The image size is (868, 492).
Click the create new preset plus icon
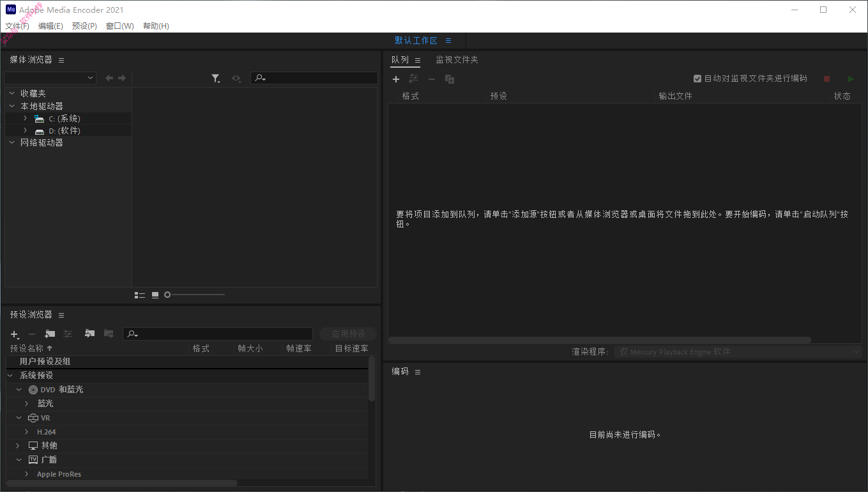15,334
